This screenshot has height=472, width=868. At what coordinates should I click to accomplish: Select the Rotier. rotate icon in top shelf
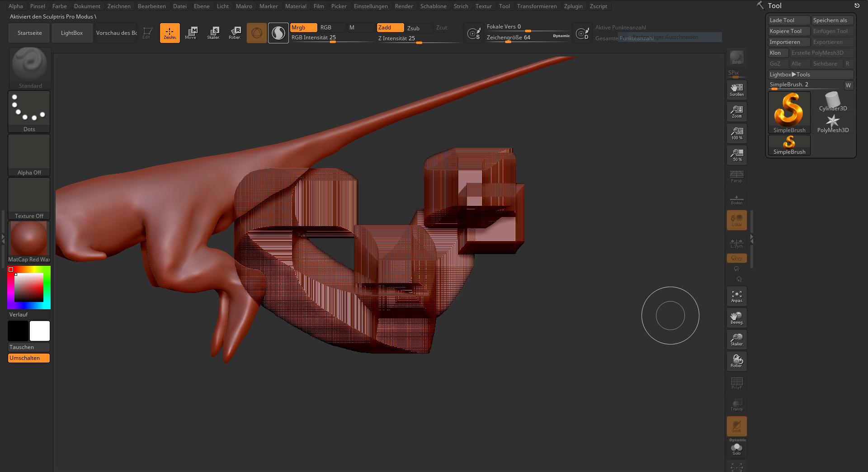(x=235, y=33)
